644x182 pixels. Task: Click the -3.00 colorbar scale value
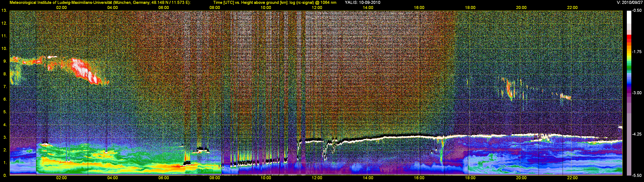click(x=637, y=93)
